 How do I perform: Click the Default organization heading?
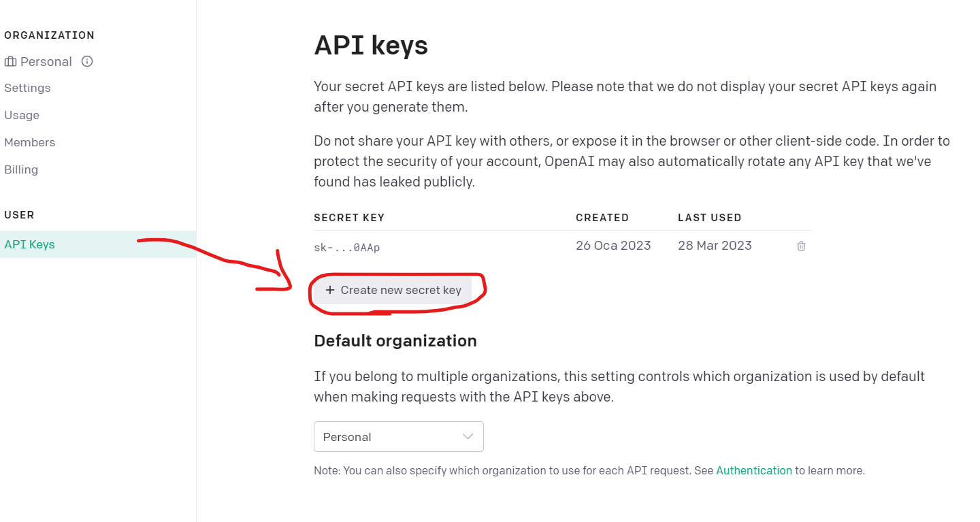pyautogui.click(x=395, y=341)
